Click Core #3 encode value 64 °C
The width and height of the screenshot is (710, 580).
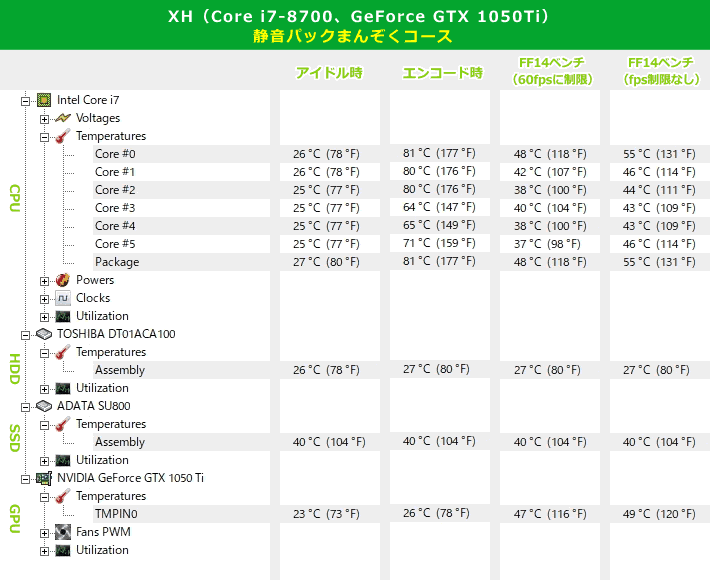tap(439, 207)
